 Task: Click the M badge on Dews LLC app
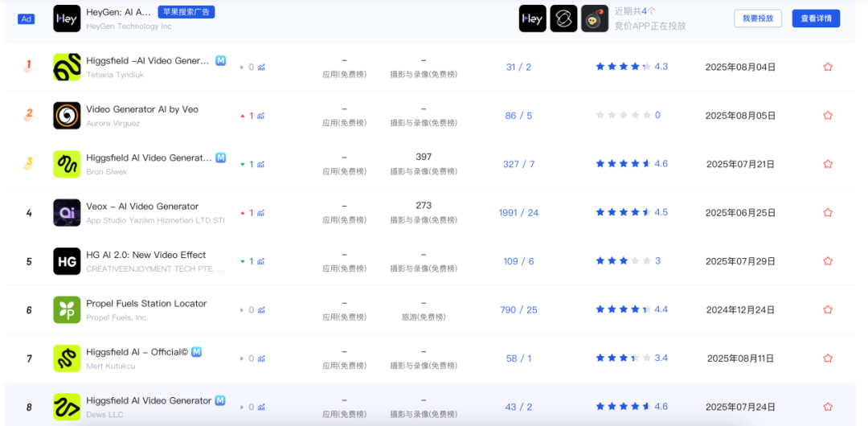[219, 400]
